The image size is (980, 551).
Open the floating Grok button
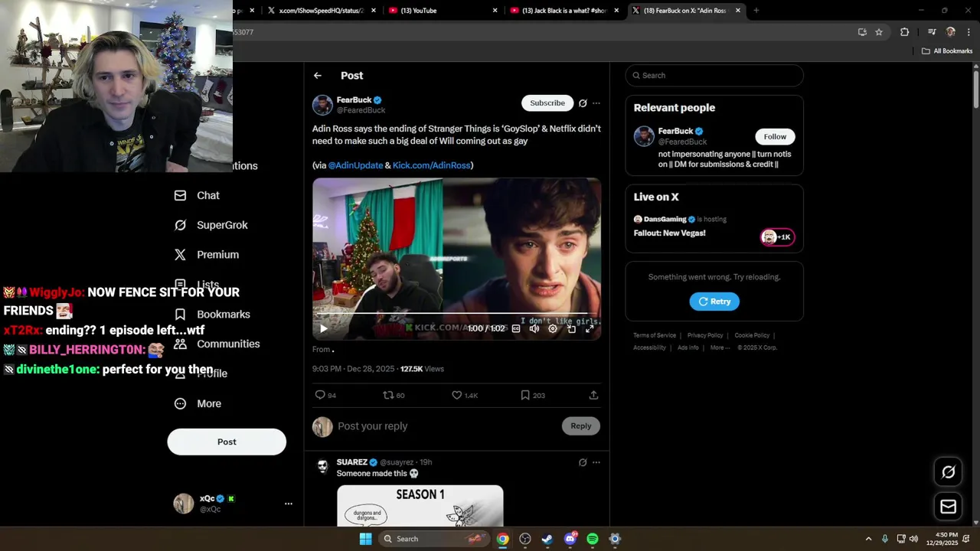pyautogui.click(x=949, y=472)
